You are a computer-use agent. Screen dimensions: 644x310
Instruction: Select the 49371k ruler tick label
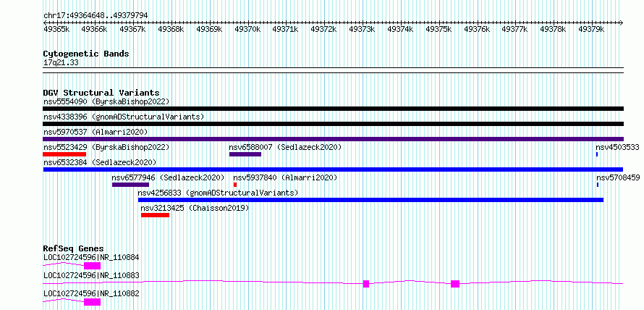coord(285,29)
